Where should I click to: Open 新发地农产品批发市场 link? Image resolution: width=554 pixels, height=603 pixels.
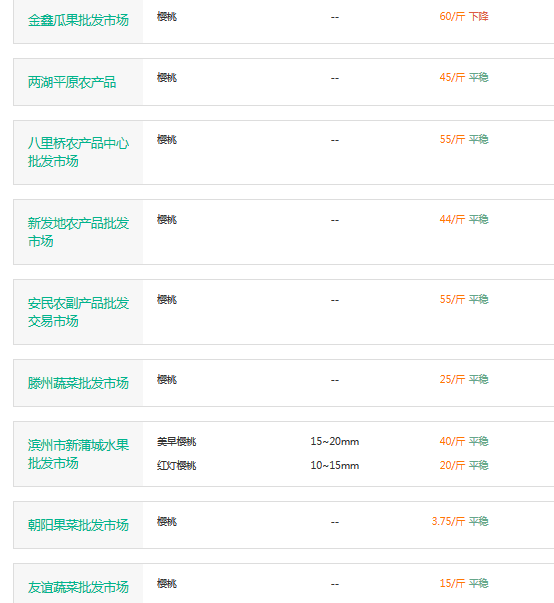click(x=78, y=232)
